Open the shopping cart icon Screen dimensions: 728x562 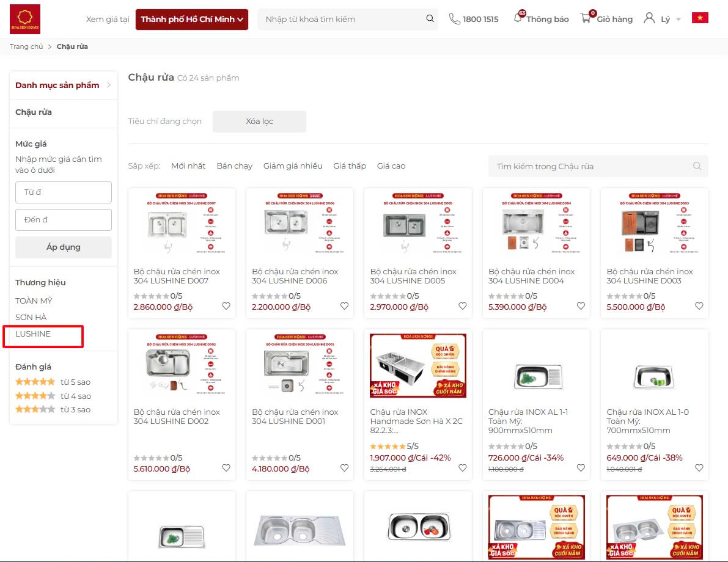tap(586, 18)
